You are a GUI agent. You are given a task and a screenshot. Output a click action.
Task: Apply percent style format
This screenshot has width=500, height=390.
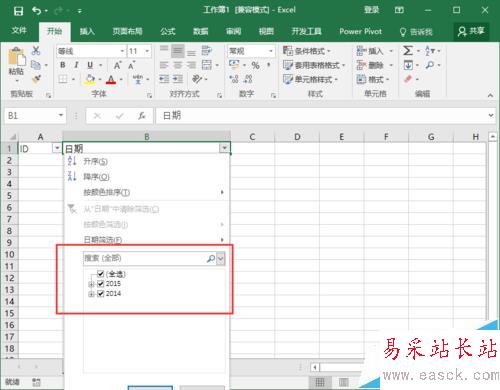tap(255, 65)
